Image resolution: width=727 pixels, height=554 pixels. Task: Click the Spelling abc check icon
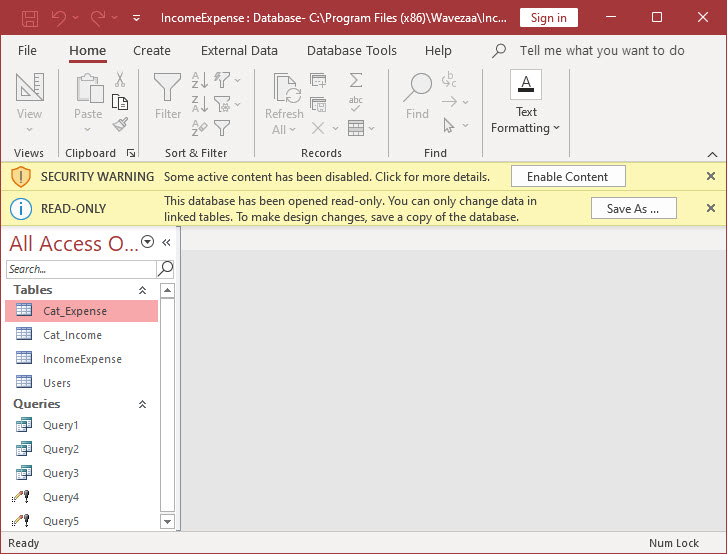coord(356,104)
